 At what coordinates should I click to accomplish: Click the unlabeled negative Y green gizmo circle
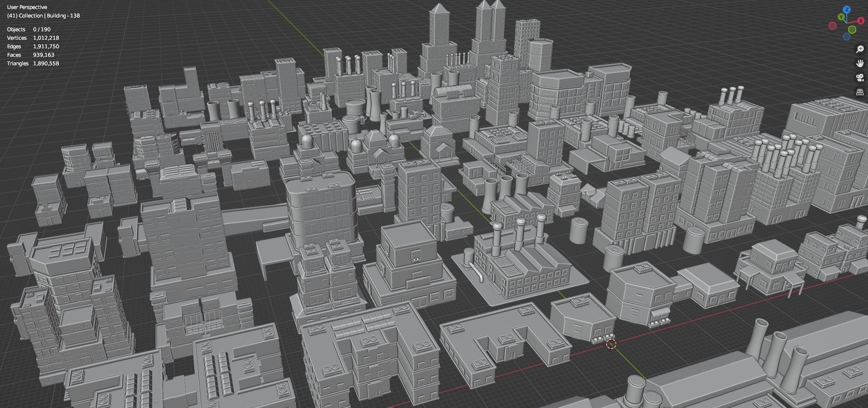(x=852, y=29)
